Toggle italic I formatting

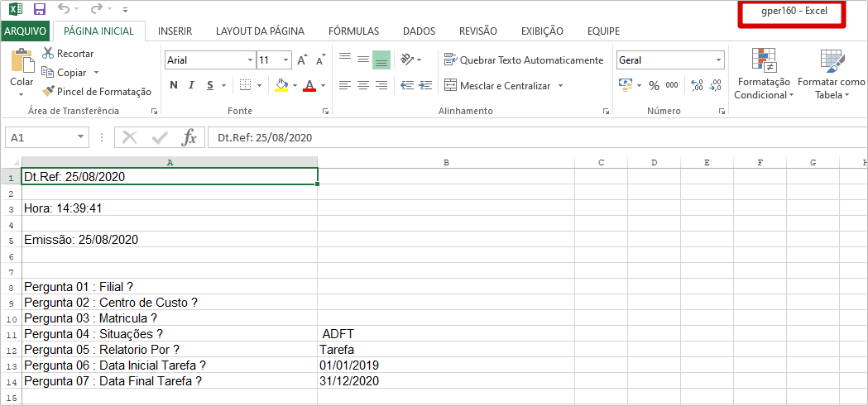pos(191,85)
